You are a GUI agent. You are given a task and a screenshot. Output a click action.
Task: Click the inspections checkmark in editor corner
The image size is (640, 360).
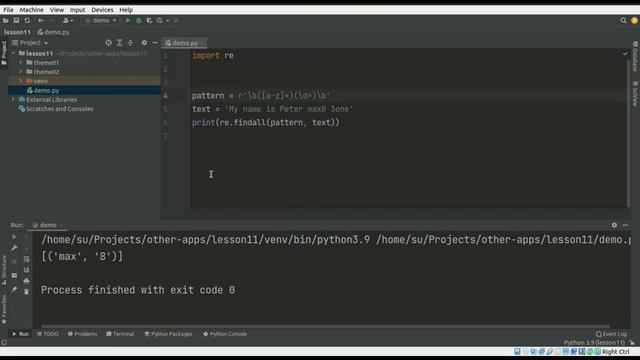(x=625, y=53)
